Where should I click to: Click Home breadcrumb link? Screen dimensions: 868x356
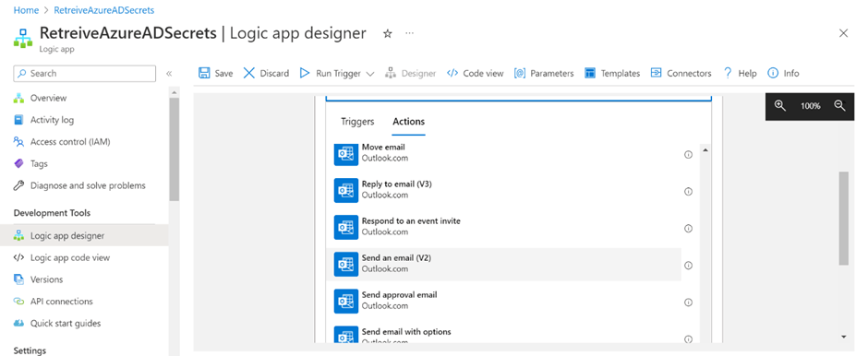(x=26, y=10)
